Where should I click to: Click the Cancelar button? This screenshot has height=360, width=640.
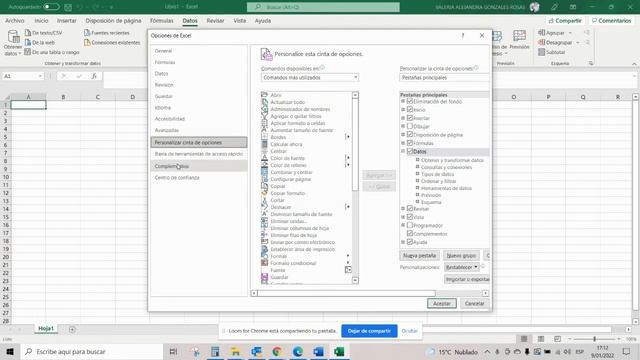(474, 303)
